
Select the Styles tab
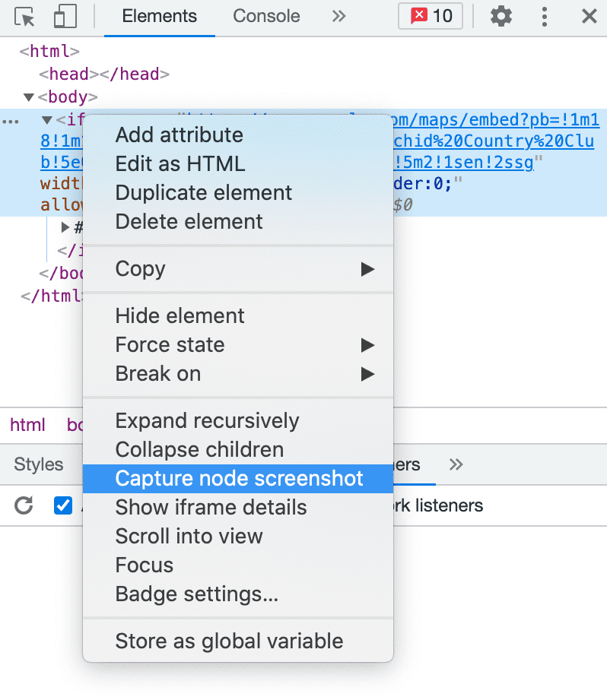click(39, 464)
